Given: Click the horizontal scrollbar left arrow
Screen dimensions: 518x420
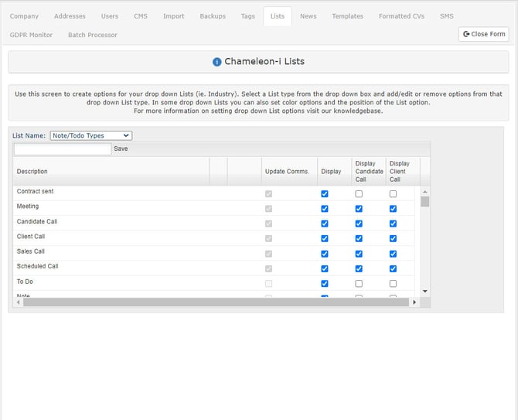Looking at the screenshot, I should 19,302.
